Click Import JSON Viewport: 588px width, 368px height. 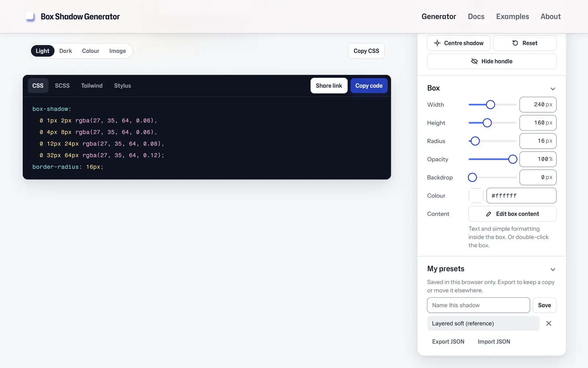coord(494,342)
